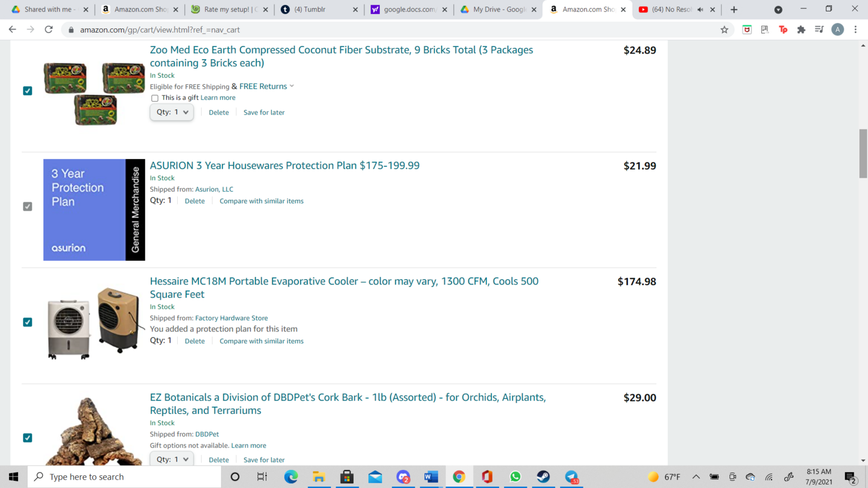This screenshot has width=868, height=488.
Task: Open the Windows notification center
Action: click(851, 477)
